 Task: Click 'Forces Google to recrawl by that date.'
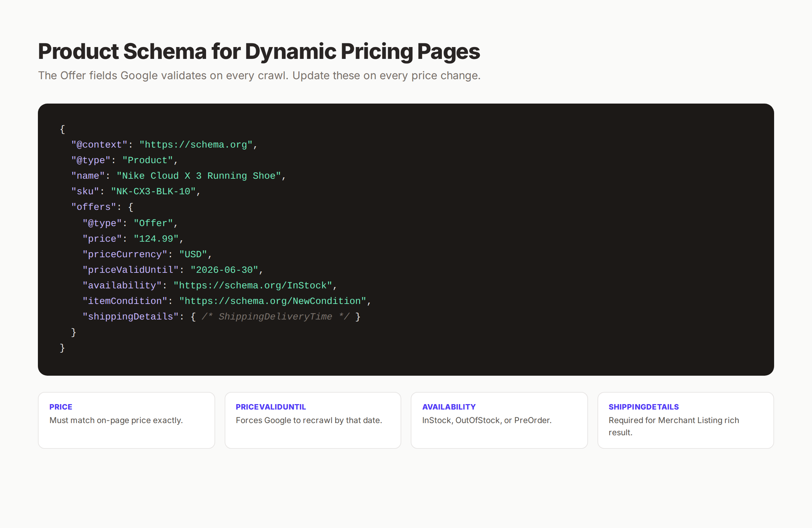pyautogui.click(x=309, y=420)
